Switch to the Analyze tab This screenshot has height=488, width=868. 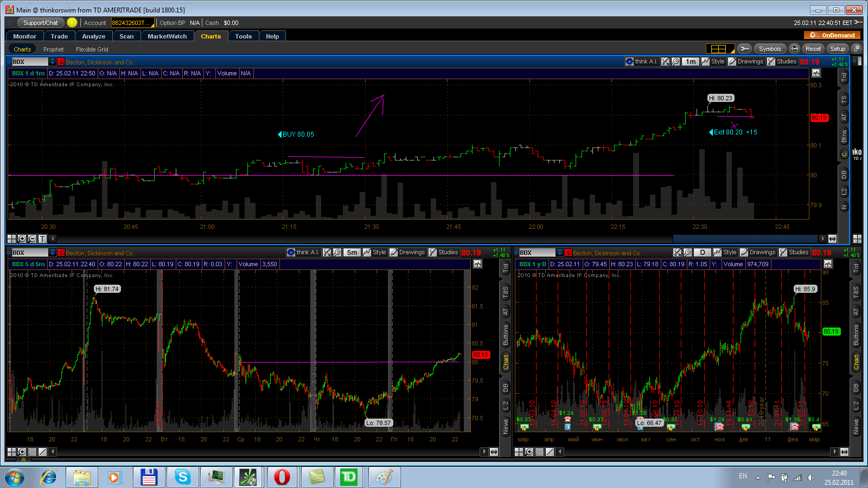coord(94,36)
